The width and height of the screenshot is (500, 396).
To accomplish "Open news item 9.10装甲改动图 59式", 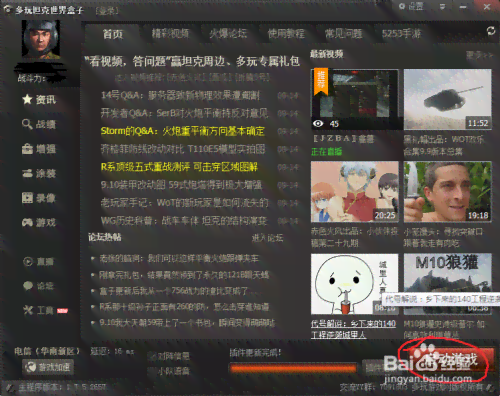I will [181, 185].
